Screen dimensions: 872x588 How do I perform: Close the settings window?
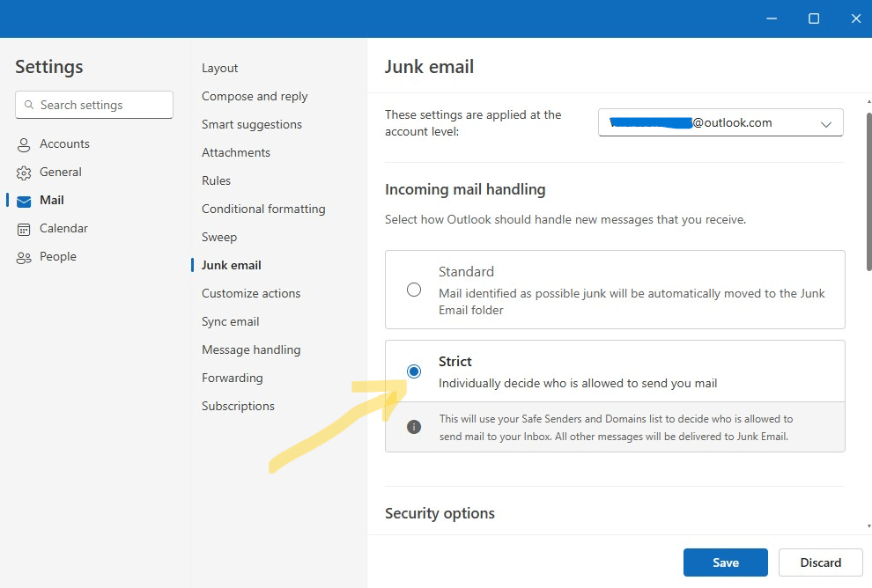pyautogui.click(x=856, y=18)
